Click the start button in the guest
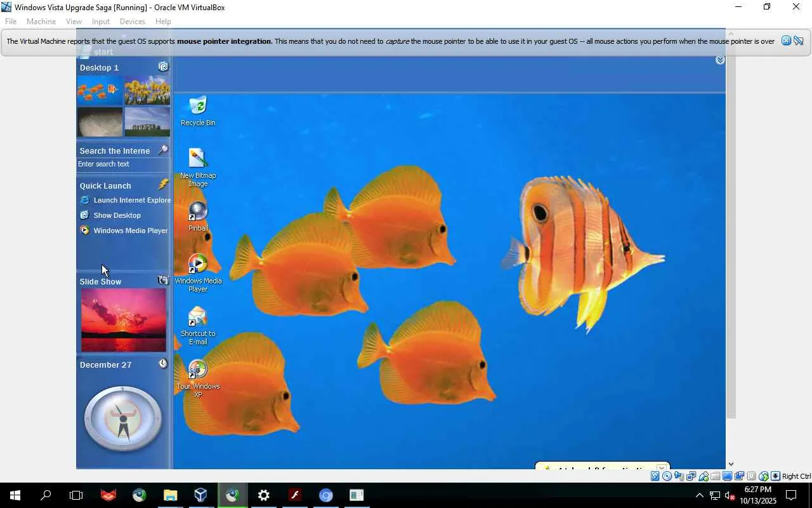Image resolution: width=812 pixels, height=508 pixels. tap(95, 51)
